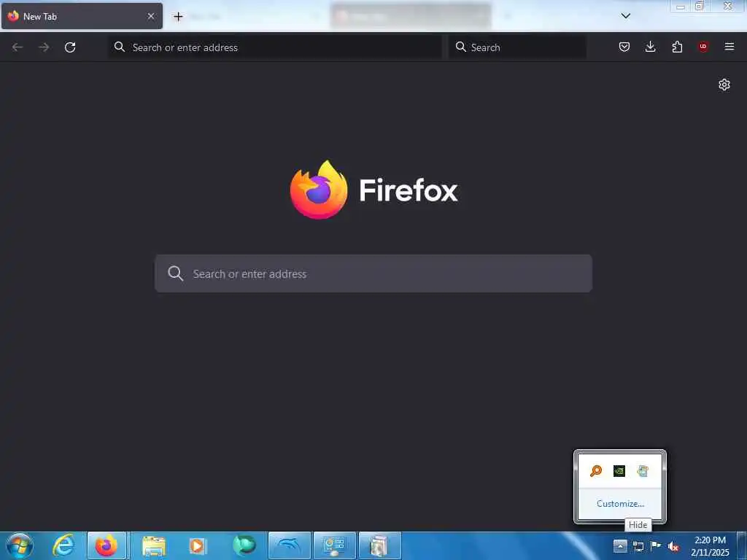Open the control panel taskbar icon
Viewport: 747px width, 560px height.
point(334,545)
